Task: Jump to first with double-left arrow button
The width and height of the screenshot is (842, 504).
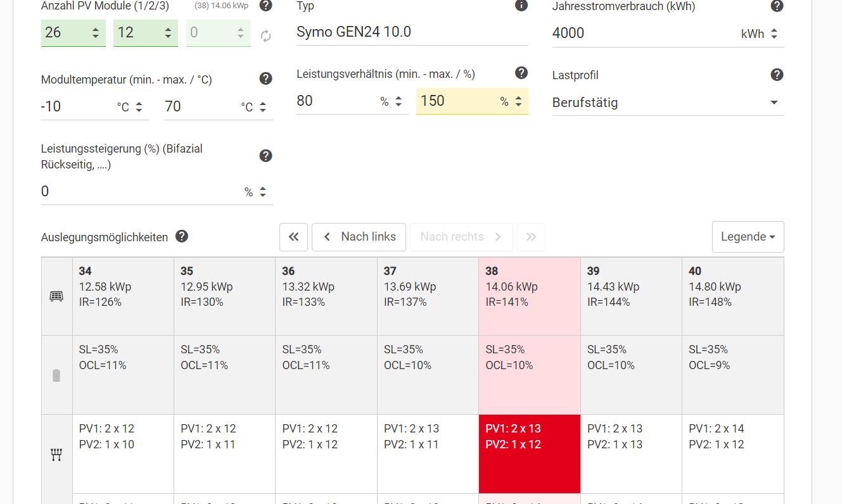Action: click(294, 237)
